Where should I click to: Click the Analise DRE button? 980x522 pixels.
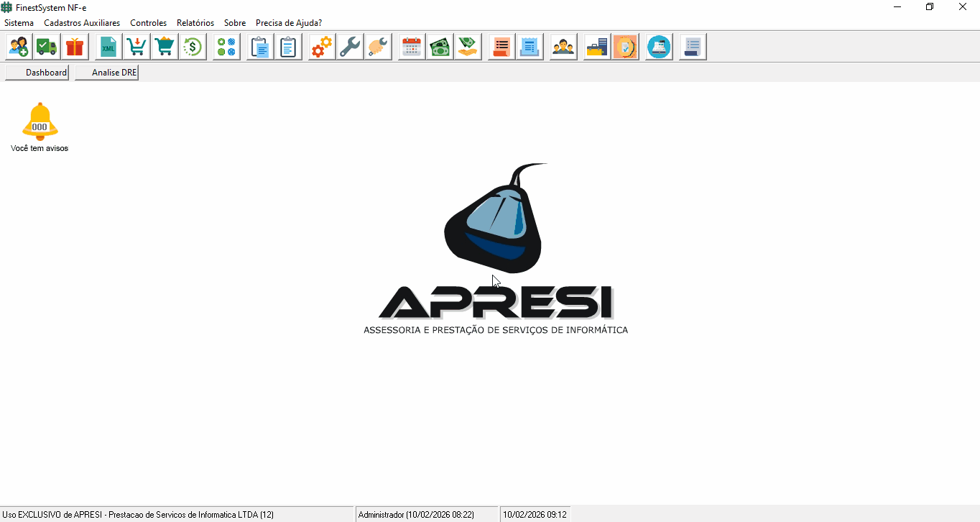(x=107, y=73)
